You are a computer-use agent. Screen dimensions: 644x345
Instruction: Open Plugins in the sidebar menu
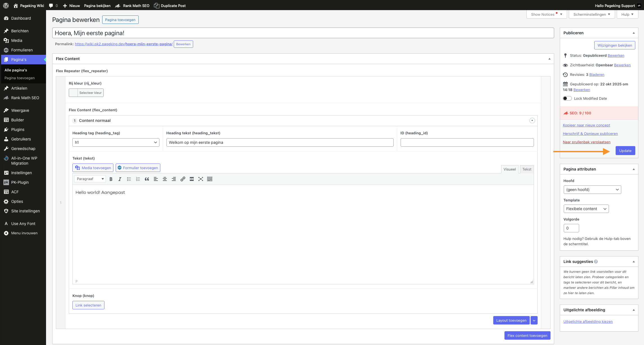tap(18, 130)
